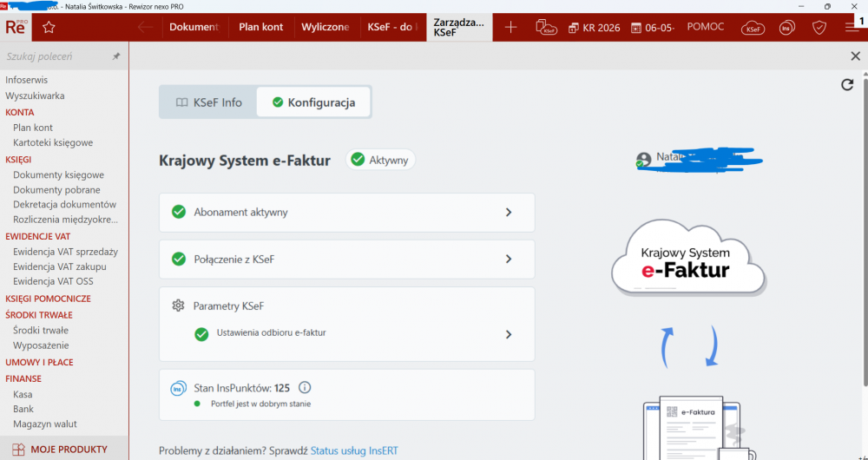Collapse the KSIĘGI sidebar section

coord(18,160)
